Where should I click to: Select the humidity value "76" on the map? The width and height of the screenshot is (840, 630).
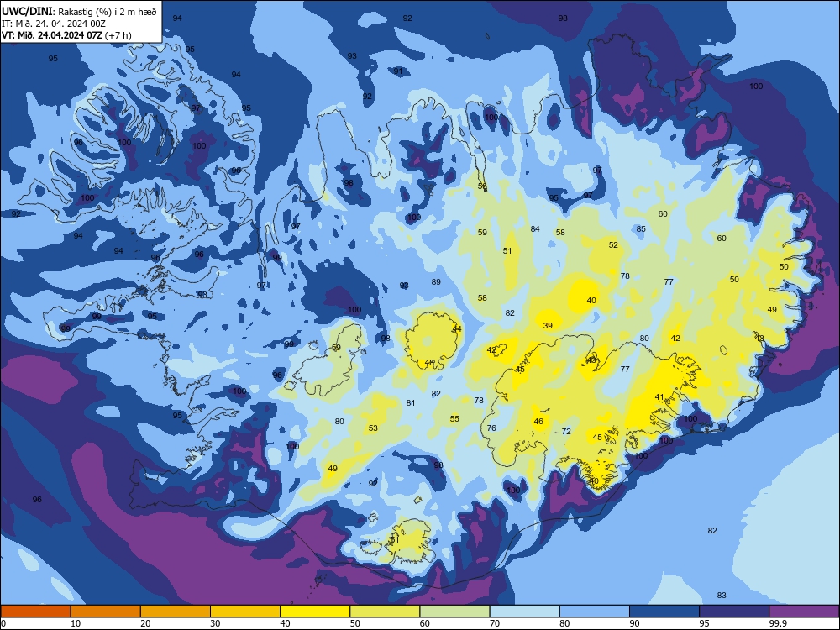tap(491, 428)
